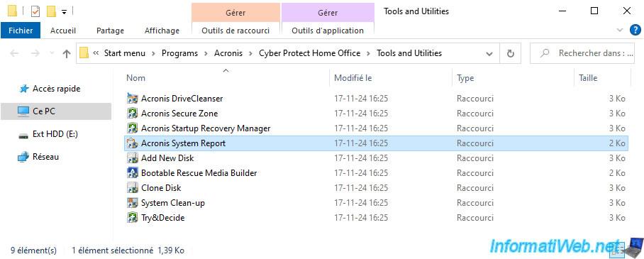Select the System Clean-up shortcut icon

click(132, 203)
